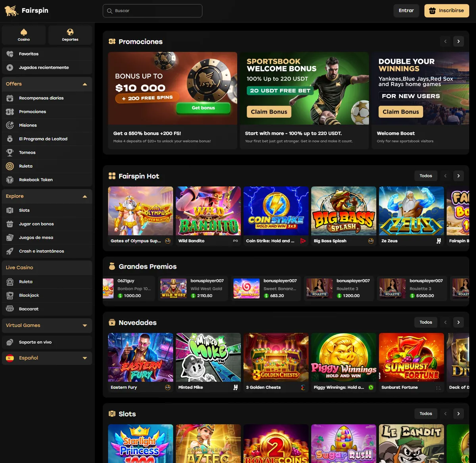Click Claim Bonus on Double Your Winnings
The width and height of the screenshot is (476, 463).
tap(401, 112)
